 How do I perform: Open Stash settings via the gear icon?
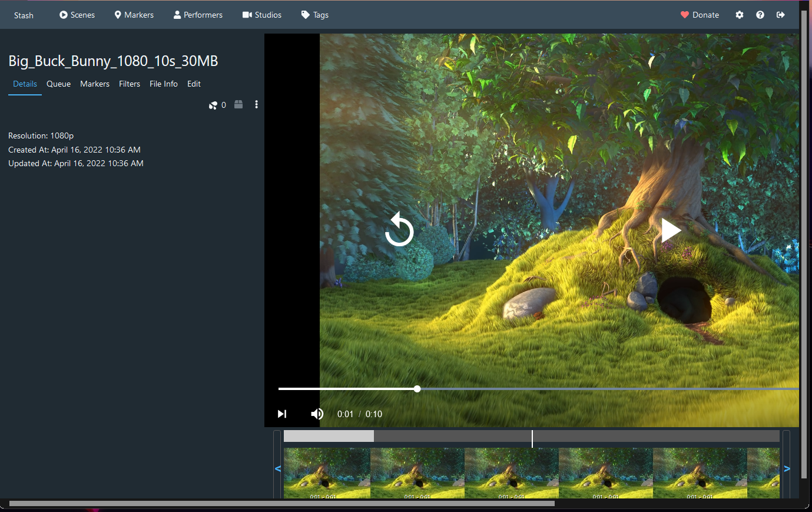click(739, 15)
